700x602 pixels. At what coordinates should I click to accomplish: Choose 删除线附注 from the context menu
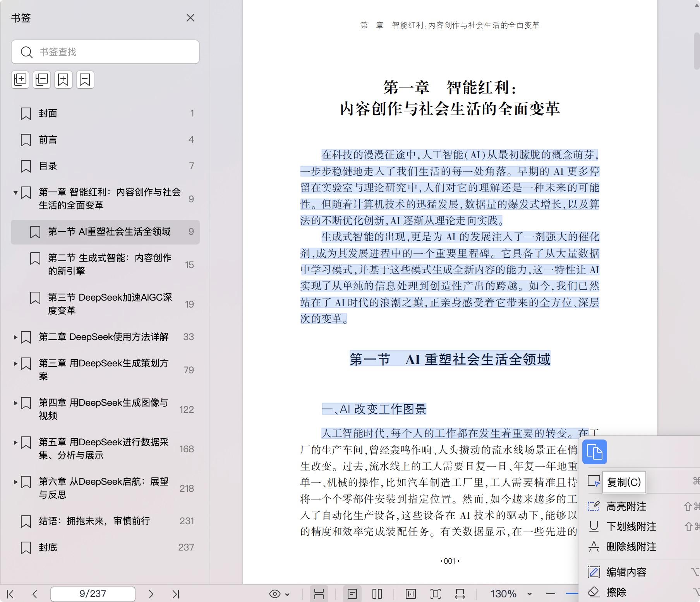(x=631, y=547)
